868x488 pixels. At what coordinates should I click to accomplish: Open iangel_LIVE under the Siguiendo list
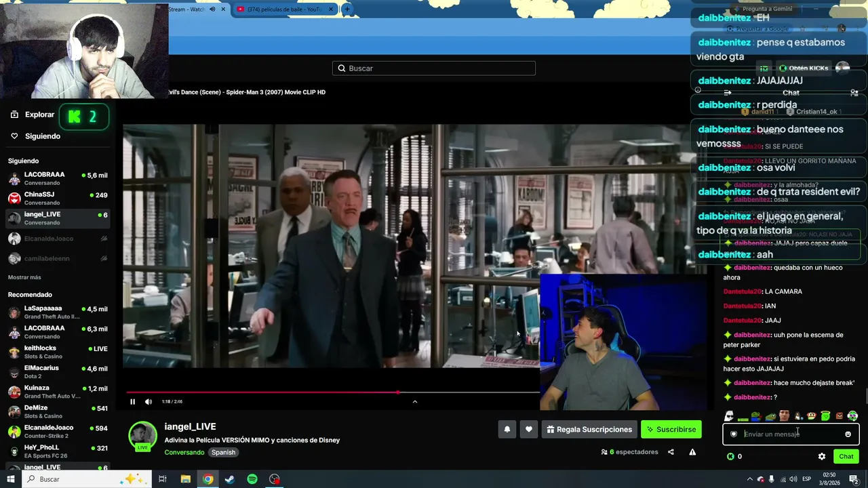point(58,218)
